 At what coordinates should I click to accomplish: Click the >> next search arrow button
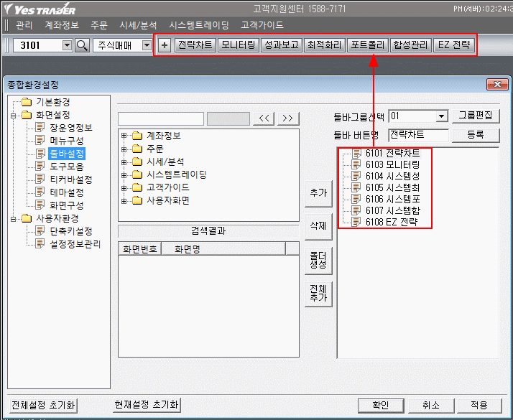(287, 118)
